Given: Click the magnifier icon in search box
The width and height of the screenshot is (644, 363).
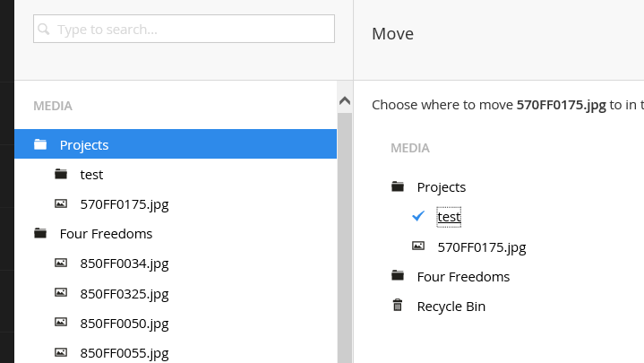Looking at the screenshot, I should [x=44, y=29].
